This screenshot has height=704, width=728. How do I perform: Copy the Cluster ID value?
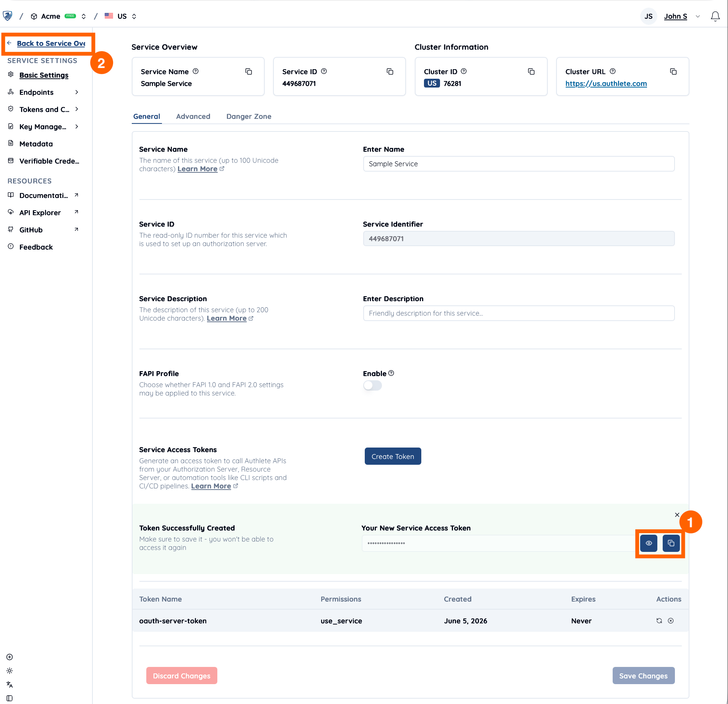(531, 71)
